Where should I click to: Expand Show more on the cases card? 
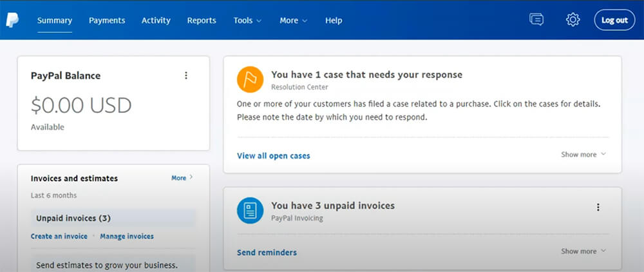click(583, 155)
